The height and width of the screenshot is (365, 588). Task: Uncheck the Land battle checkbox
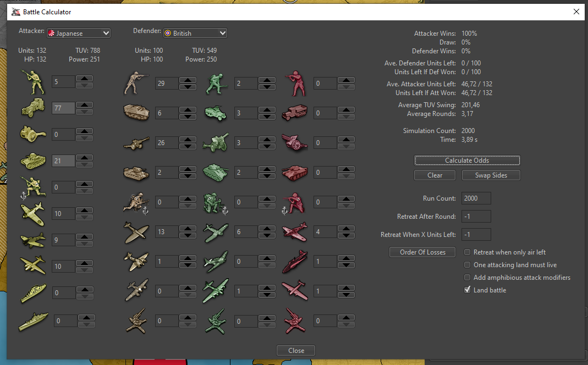click(467, 290)
